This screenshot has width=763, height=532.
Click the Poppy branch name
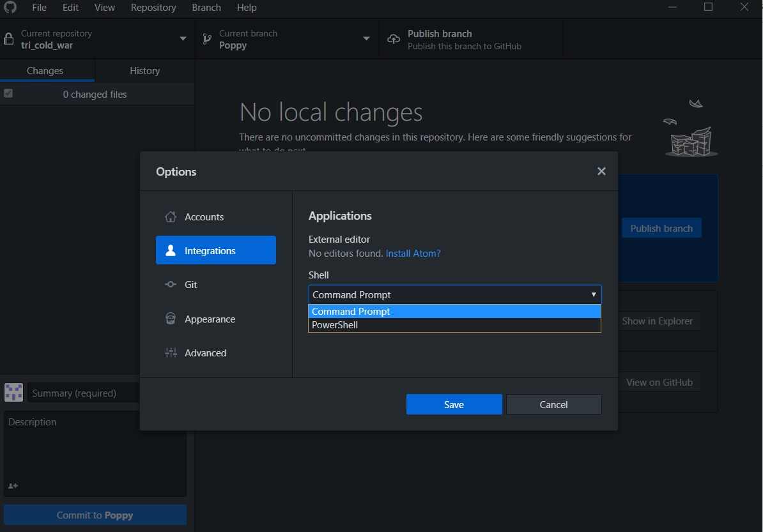(233, 45)
